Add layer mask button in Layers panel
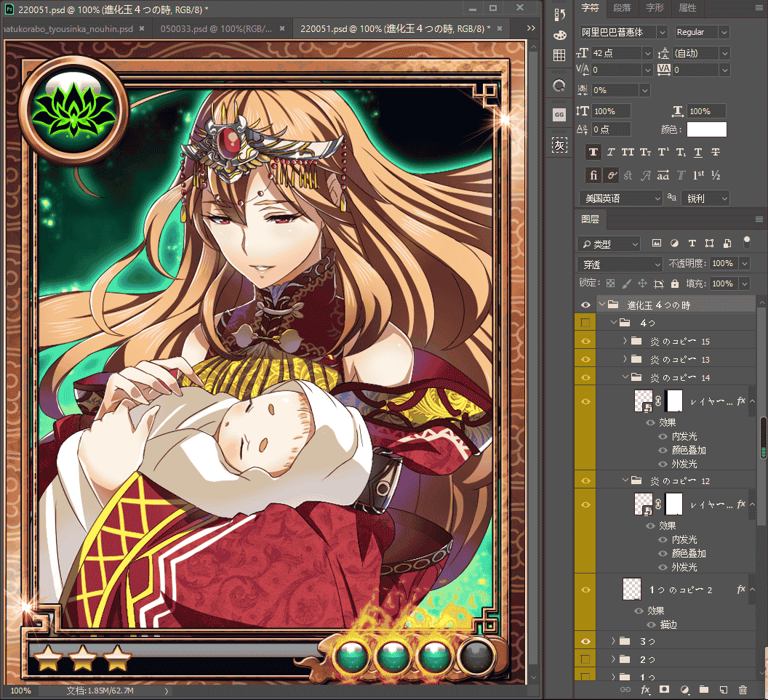The image size is (768, 700). [664, 690]
